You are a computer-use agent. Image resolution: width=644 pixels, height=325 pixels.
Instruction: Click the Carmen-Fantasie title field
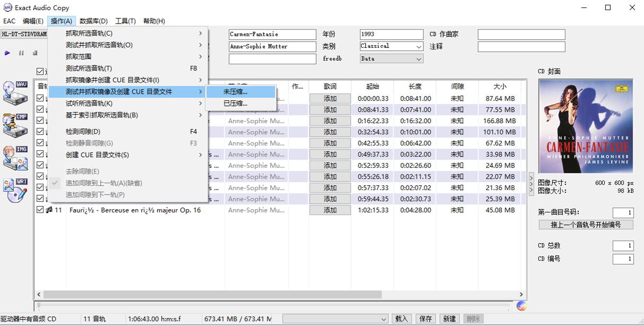[x=272, y=35]
